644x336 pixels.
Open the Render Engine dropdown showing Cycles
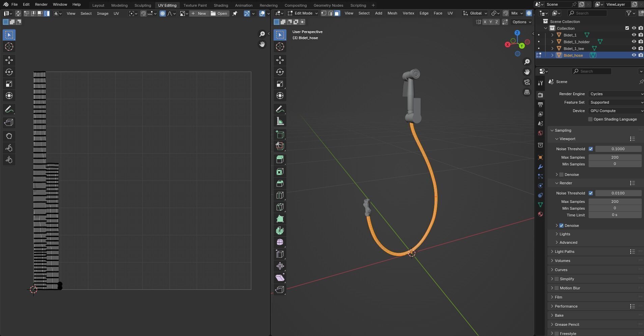pos(616,94)
